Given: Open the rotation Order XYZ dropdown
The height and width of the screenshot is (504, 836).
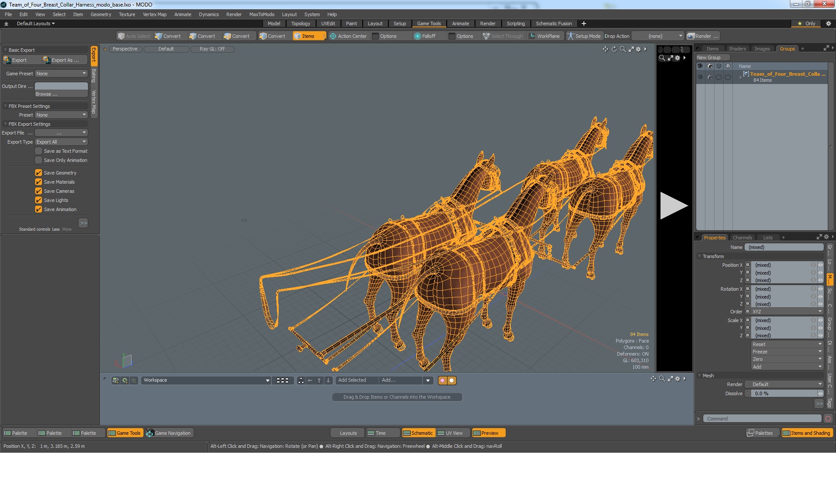Looking at the screenshot, I should point(787,312).
